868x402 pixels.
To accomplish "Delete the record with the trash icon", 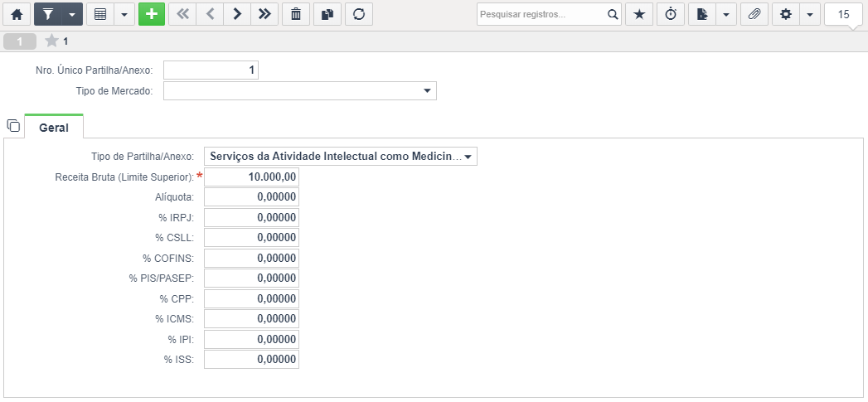I will [296, 14].
